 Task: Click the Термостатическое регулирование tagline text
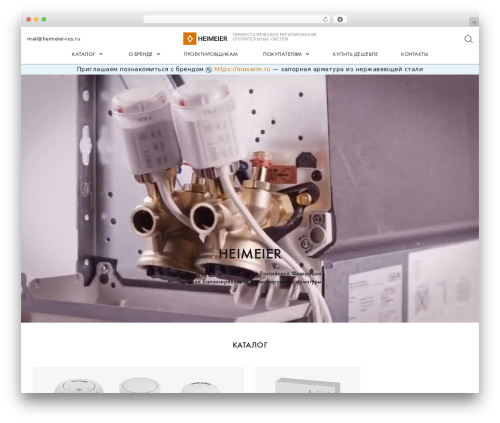274,37
